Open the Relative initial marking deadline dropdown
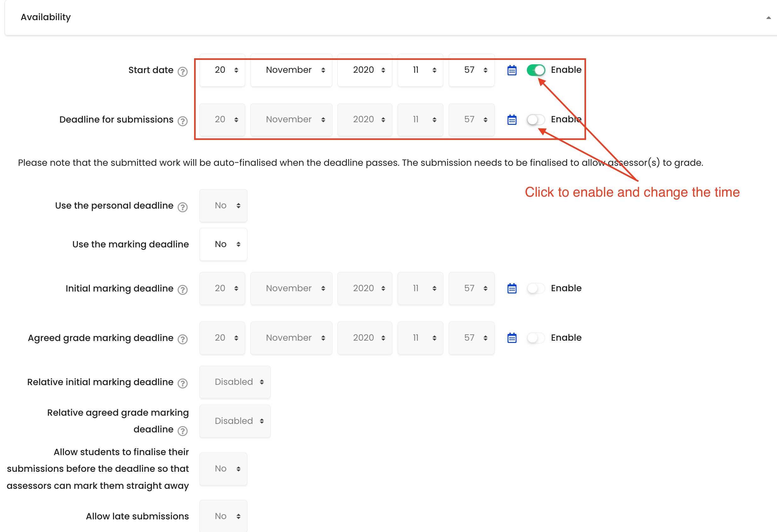777x532 pixels. (235, 382)
